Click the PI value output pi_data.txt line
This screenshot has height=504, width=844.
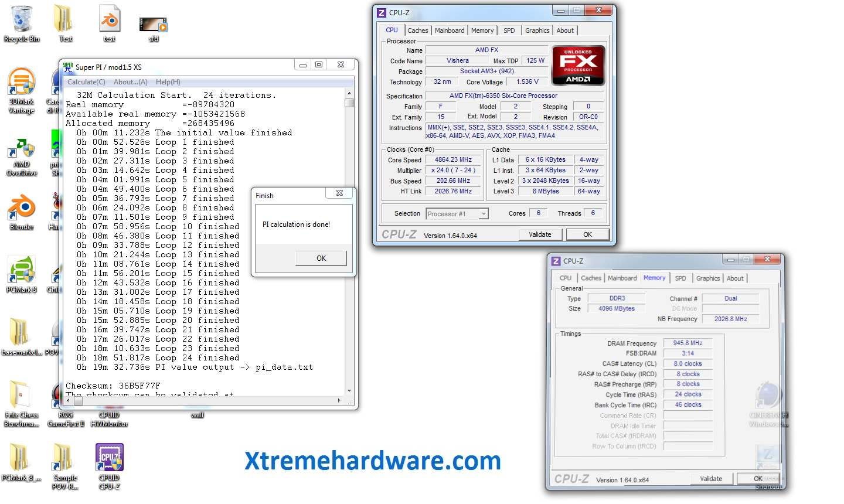(195, 367)
